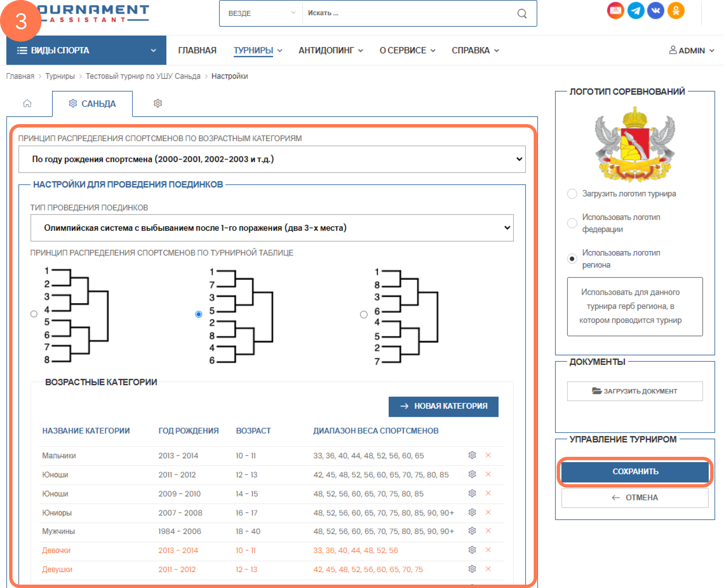Screen dimensions: 724x588
Task: Edit the Мальчики 2013 - 2014 category
Action: pyautogui.click(x=472, y=455)
